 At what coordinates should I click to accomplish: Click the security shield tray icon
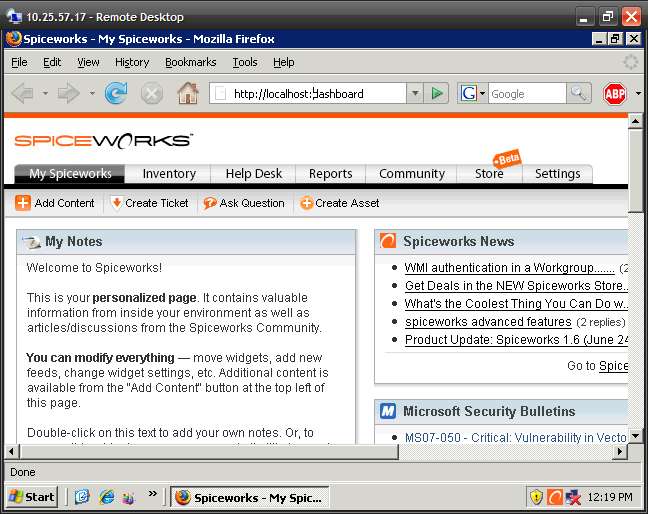536,497
